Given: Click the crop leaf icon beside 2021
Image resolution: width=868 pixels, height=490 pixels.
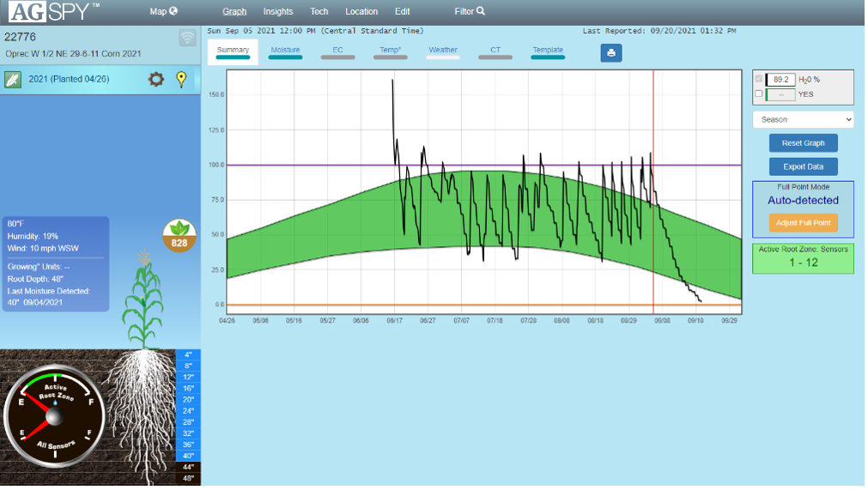Looking at the screenshot, I should (13, 80).
